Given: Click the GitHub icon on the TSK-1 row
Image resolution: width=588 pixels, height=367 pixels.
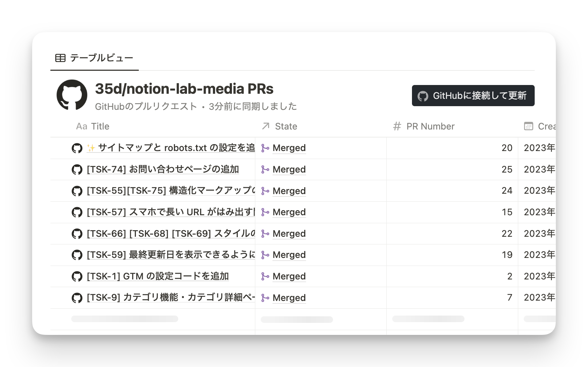Looking at the screenshot, I should tap(77, 277).
